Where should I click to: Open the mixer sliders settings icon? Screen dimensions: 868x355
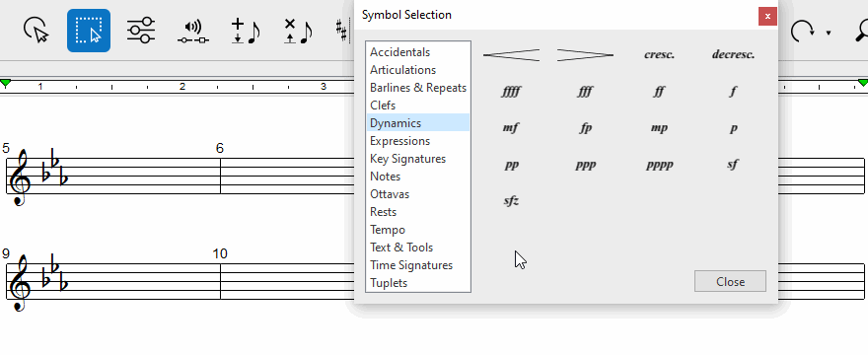pos(141,30)
